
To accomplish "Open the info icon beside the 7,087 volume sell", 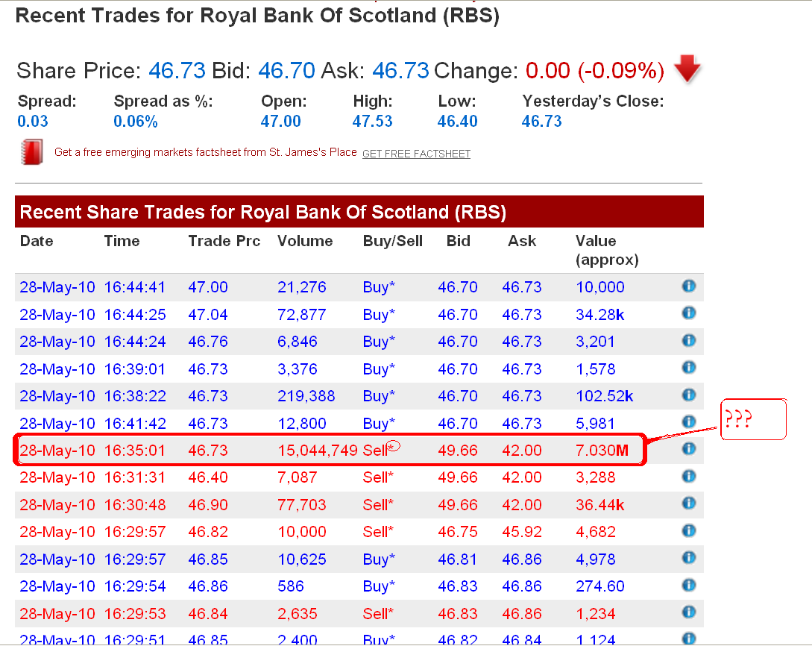I will click(688, 476).
